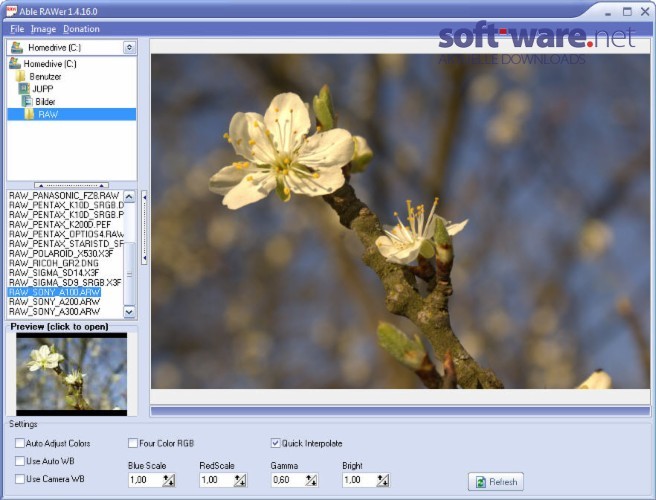Uncheck Quick Interpolate checkbox
The image size is (656, 500).
[275, 443]
